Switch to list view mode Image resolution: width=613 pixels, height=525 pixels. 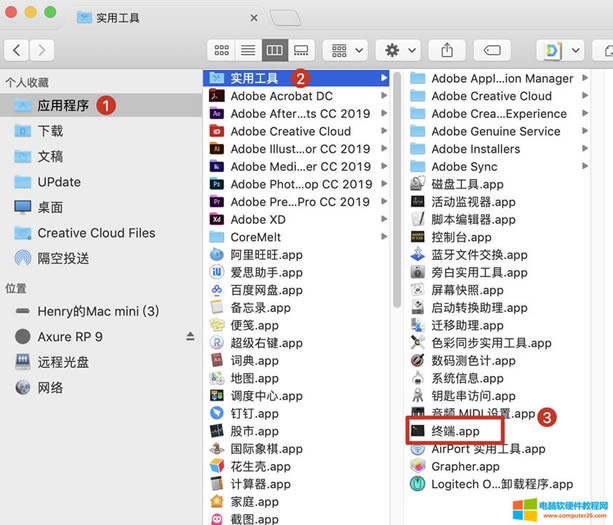pos(248,50)
